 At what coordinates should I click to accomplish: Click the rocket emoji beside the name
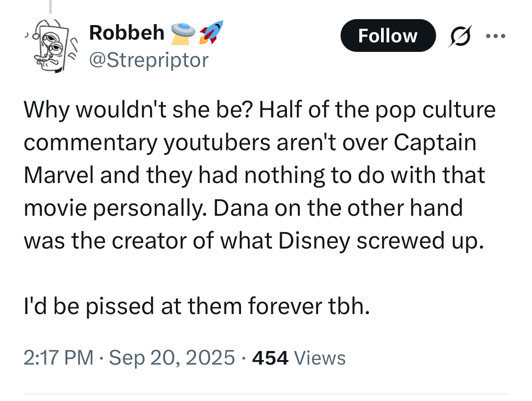[211, 32]
